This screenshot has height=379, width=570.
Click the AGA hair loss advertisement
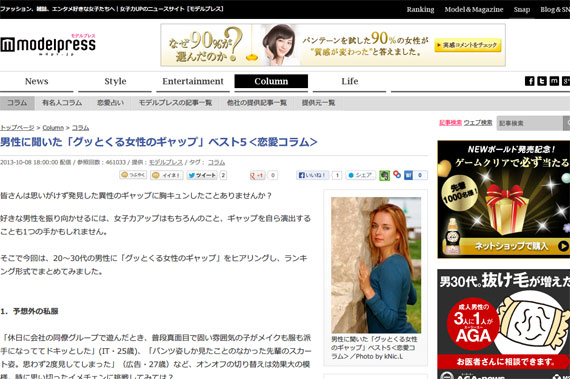tap(503, 324)
